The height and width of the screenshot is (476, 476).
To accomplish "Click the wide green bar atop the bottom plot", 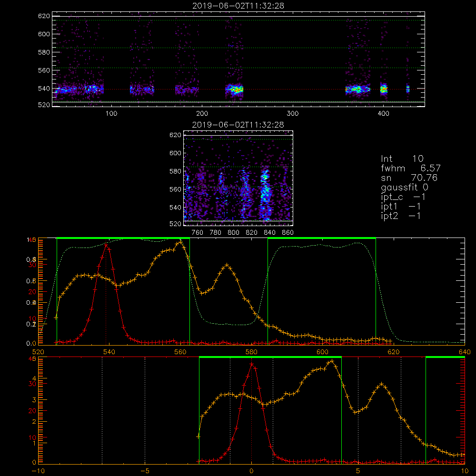I will tap(270, 357).
